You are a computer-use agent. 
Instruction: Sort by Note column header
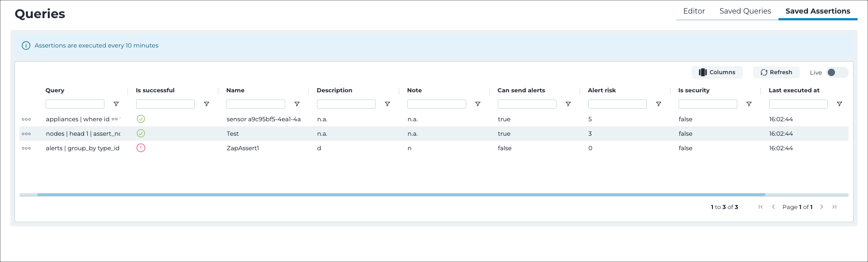coord(414,91)
